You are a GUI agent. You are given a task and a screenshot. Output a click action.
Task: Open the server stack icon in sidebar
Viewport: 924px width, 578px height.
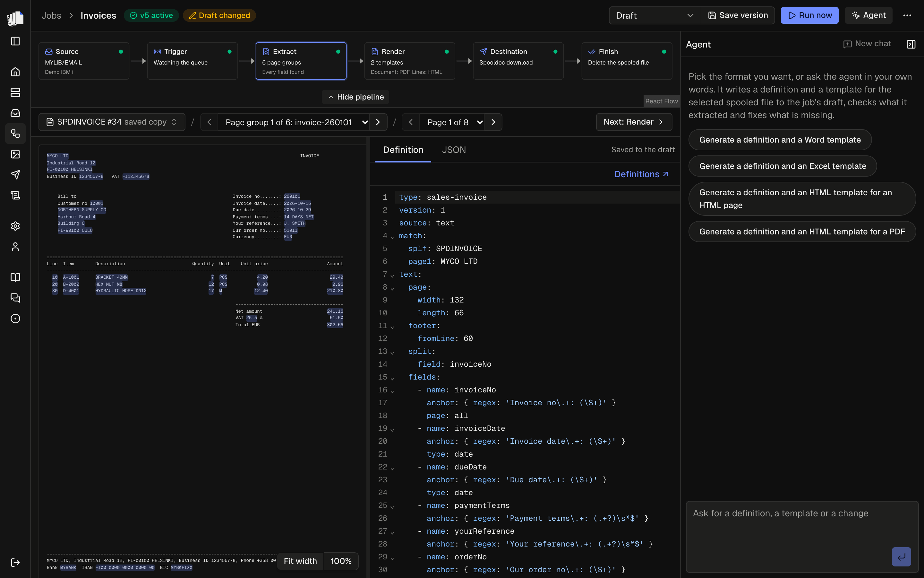coord(15,92)
